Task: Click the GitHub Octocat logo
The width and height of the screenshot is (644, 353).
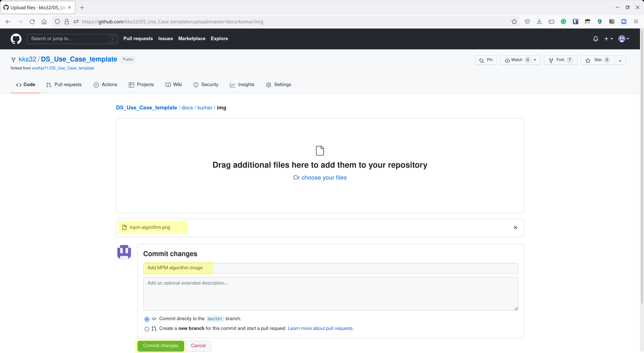Action: [x=16, y=39]
